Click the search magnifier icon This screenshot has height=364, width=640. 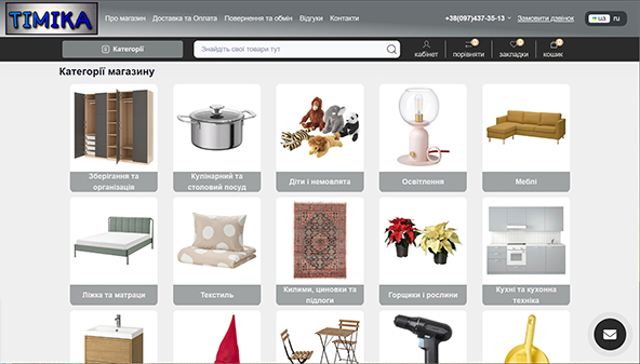pyautogui.click(x=391, y=49)
